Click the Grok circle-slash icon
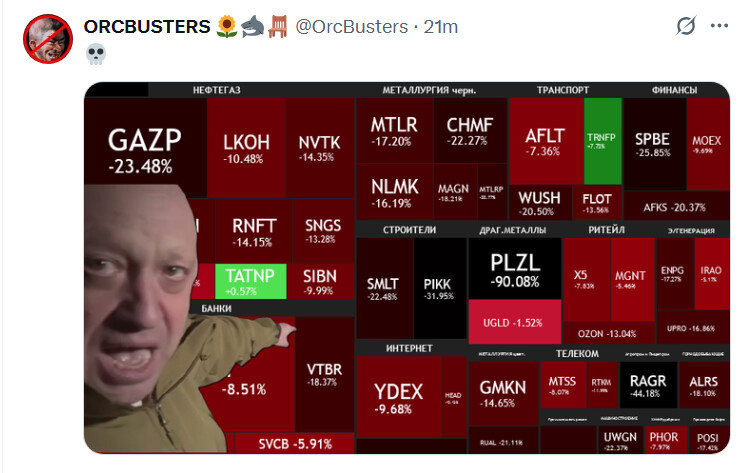The height and width of the screenshot is (473, 747). point(686,26)
